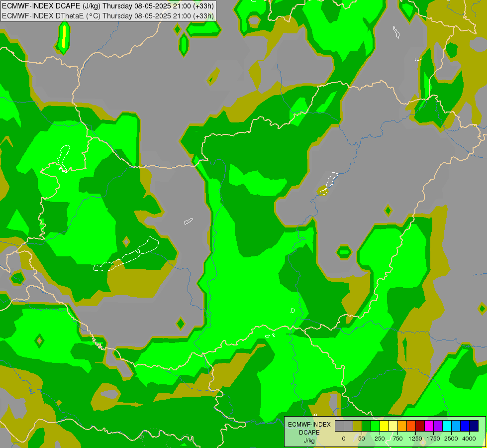This screenshot has height=448, width=487.
Task: Click the 'ECMWF-INDEX DThetaE (°C)' header line
Action: click(x=108, y=16)
